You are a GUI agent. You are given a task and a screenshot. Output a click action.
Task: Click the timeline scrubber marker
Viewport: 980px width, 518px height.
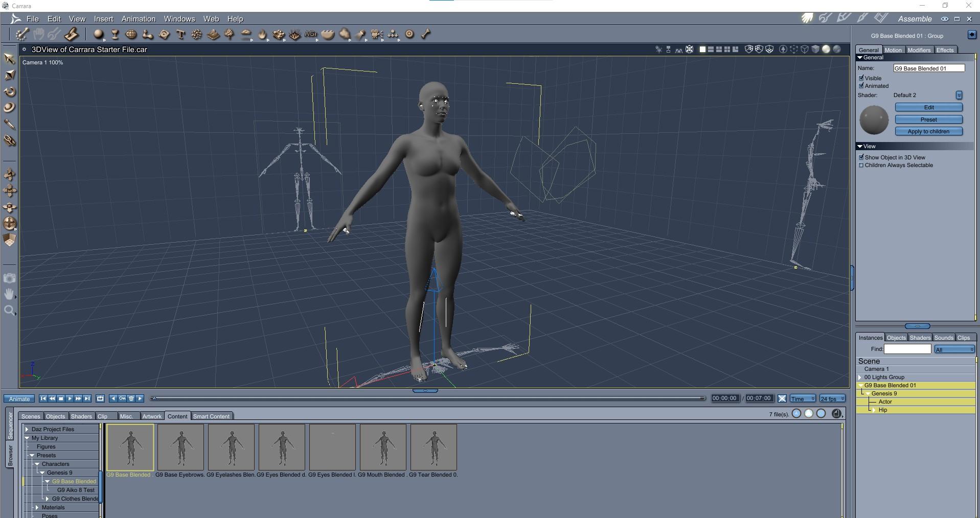154,398
